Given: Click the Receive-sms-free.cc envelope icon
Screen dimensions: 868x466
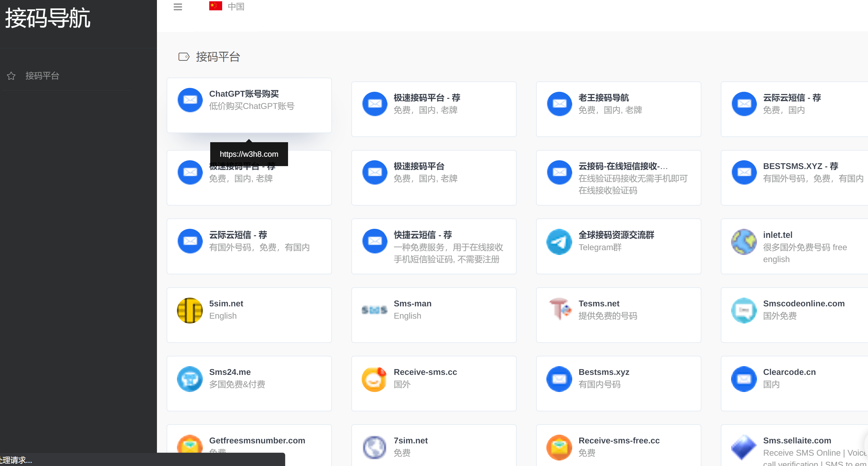Looking at the screenshot, I should coord(559,448).
